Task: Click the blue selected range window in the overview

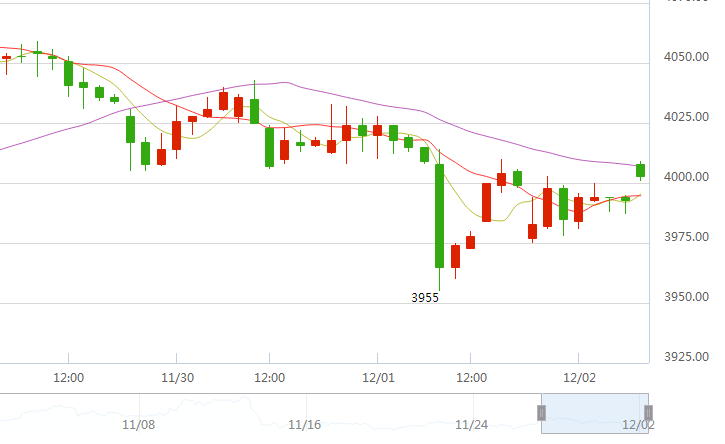Action: coord(595,412)
